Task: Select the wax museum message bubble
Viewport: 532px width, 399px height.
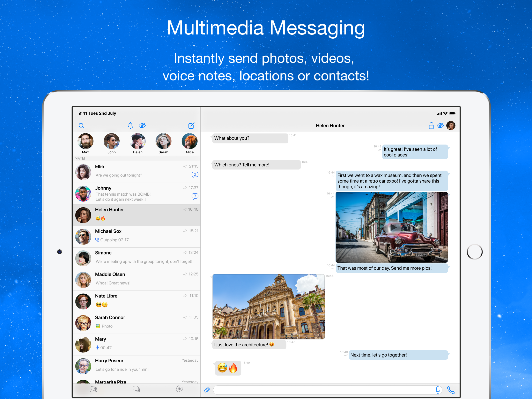Action: point(392,181)
